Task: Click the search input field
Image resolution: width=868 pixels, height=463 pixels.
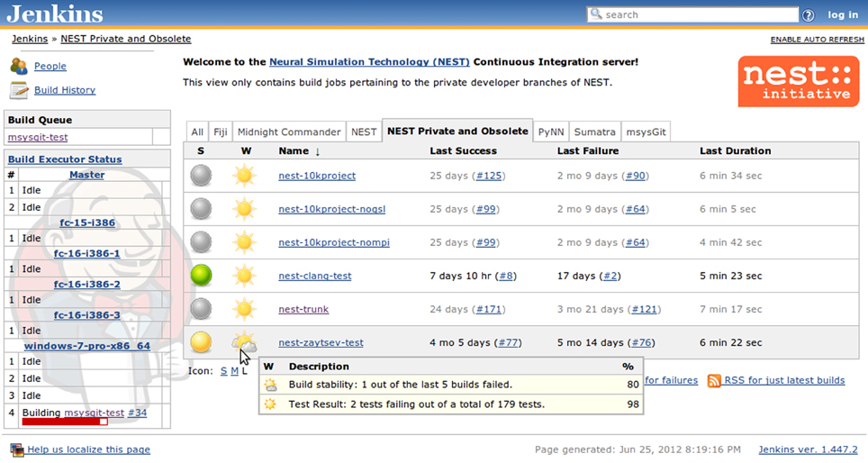Action: point(692,14)
